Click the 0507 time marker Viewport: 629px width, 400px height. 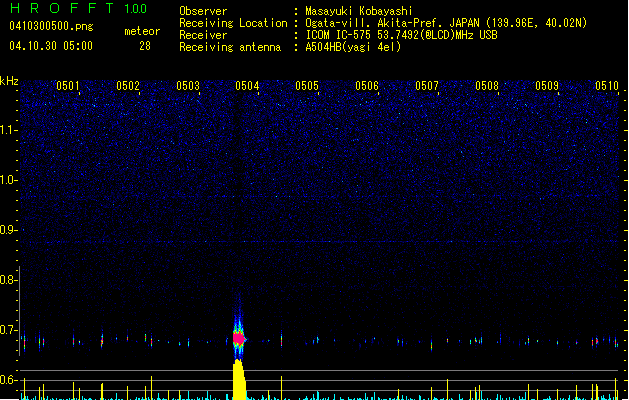(x=427, y=86)
